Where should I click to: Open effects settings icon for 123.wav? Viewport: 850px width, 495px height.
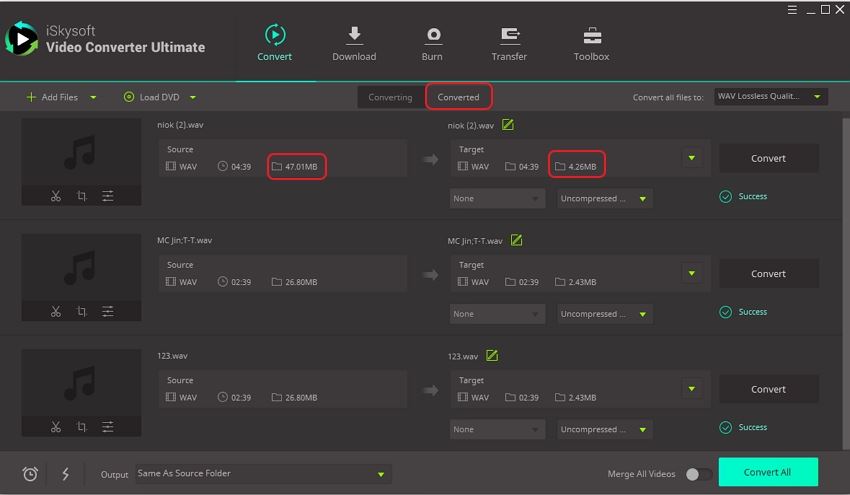click(x=108, y=428)
